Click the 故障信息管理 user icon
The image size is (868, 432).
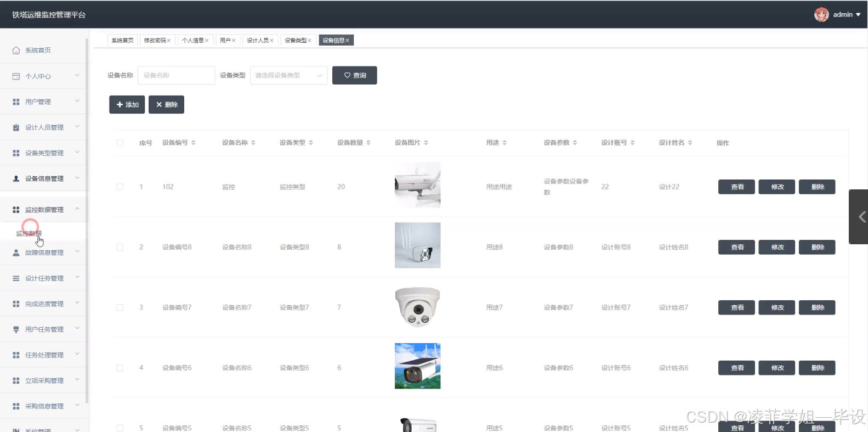tap(16, 253)
